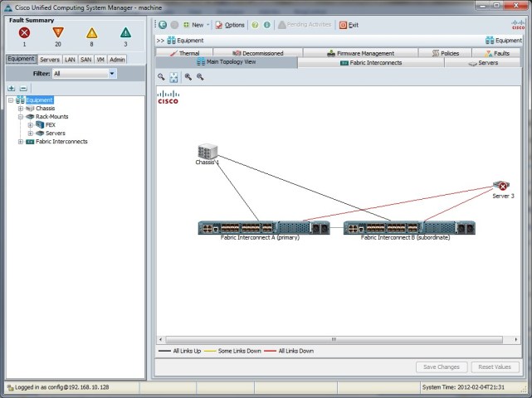Image resolution: width=532 pixels, height=398 pixels.
Task: Select FEX in the navigation tree
Action: tap(51, 125)
